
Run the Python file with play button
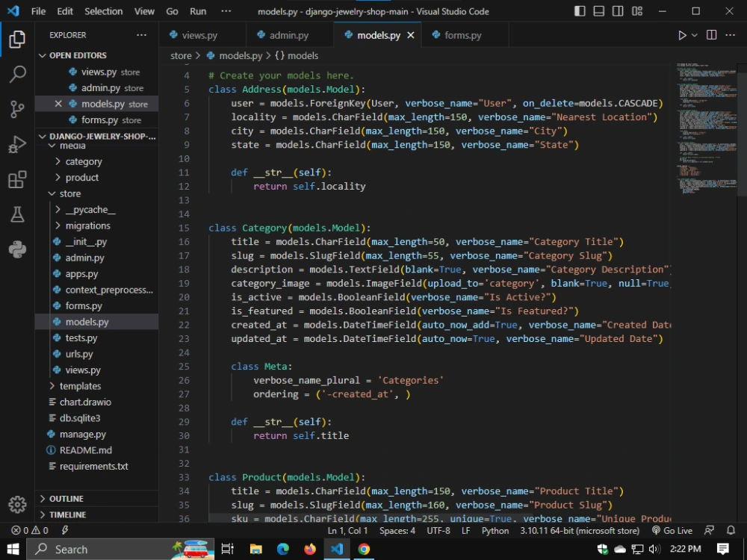(682, 35)
